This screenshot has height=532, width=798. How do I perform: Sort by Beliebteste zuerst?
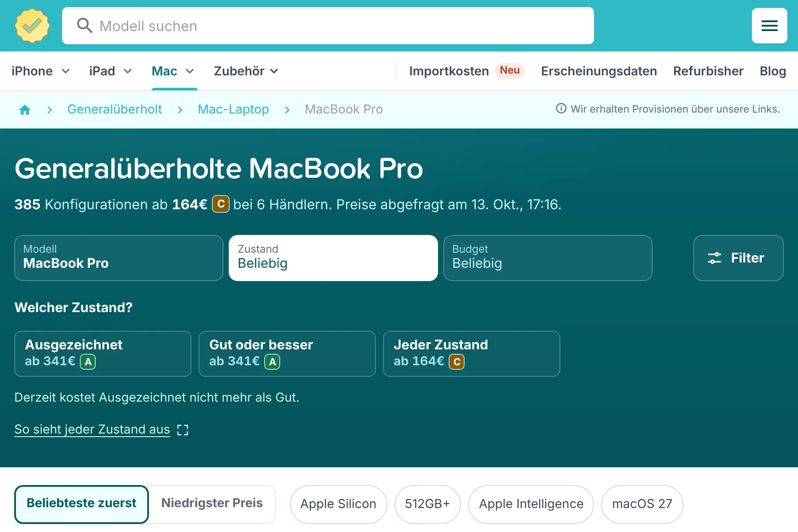point(82,504)
